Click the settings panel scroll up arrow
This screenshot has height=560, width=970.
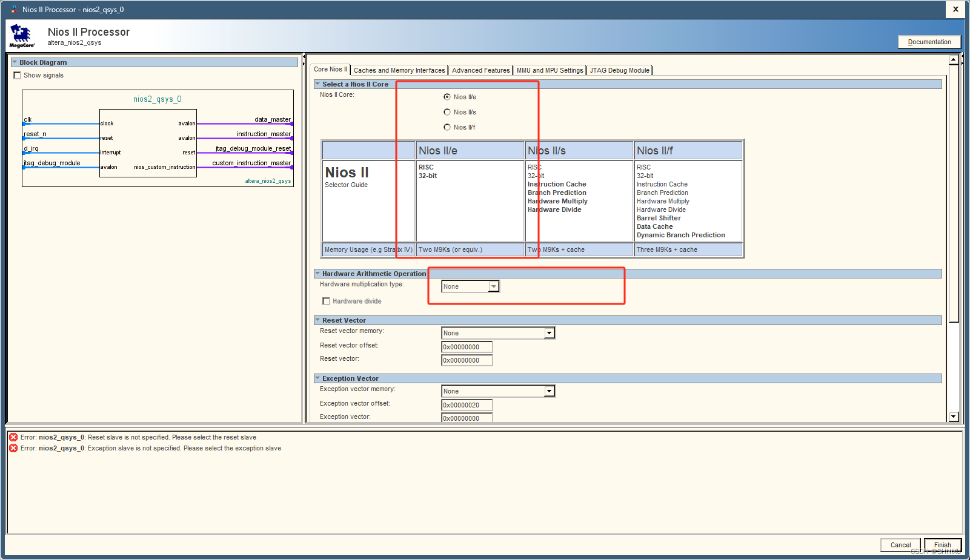954,59
